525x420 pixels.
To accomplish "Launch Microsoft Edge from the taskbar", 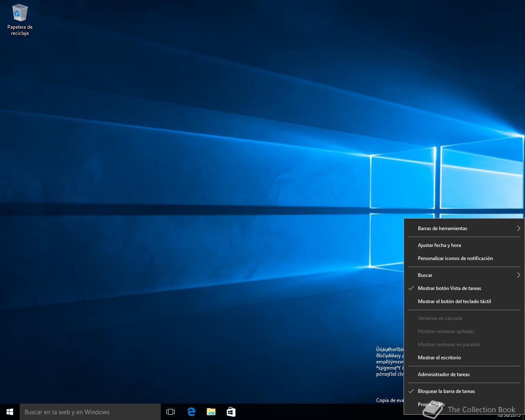I will click(191, 412).
